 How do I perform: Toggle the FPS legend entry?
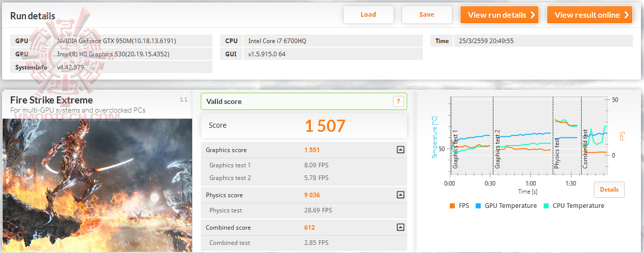tap(459, 206)
